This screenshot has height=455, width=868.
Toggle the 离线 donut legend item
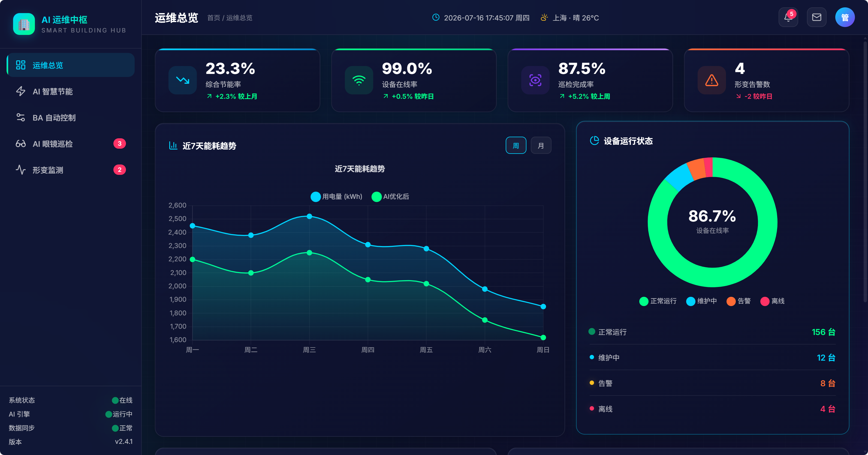(x=772, y=301)
